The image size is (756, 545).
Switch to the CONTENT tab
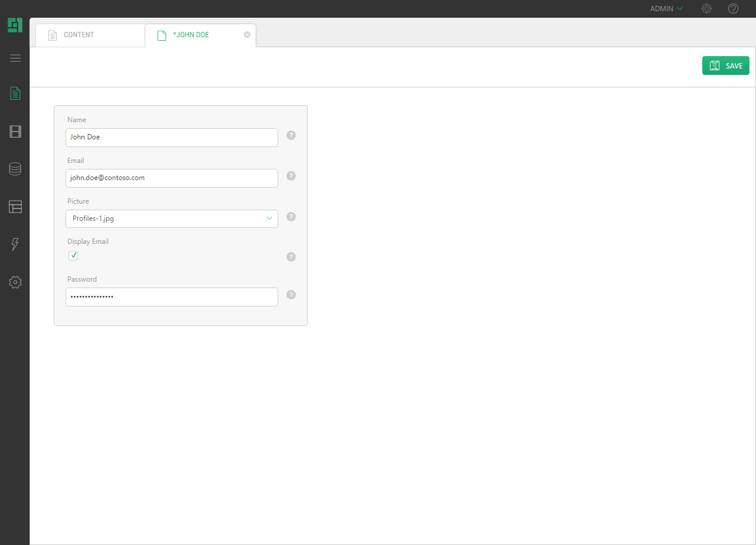point(79,35)
